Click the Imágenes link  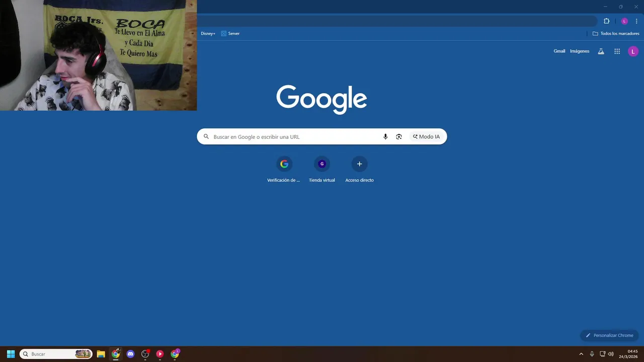click(x=580, y=51)
